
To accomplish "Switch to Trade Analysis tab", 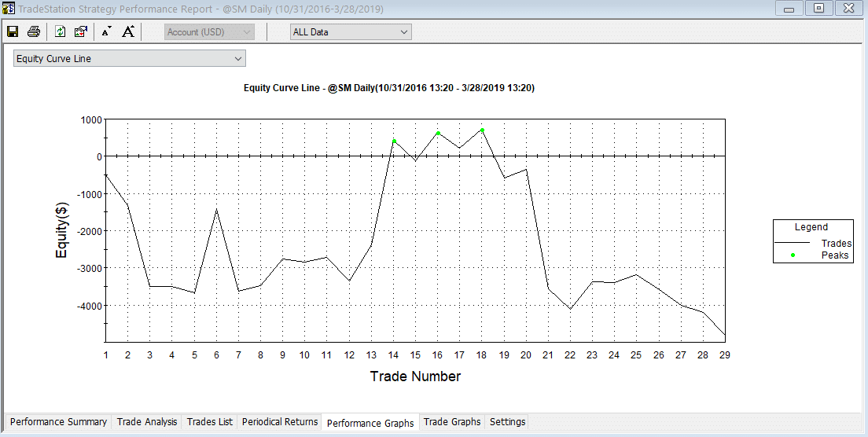I will tap(147, 422).
